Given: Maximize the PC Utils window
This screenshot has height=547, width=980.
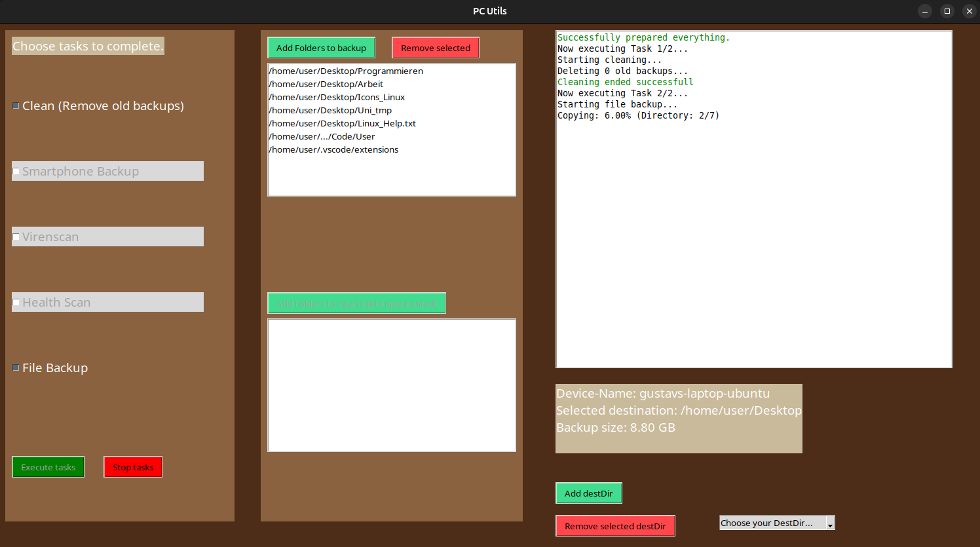Looking at the screenshot, I should [x=947, y=11].
